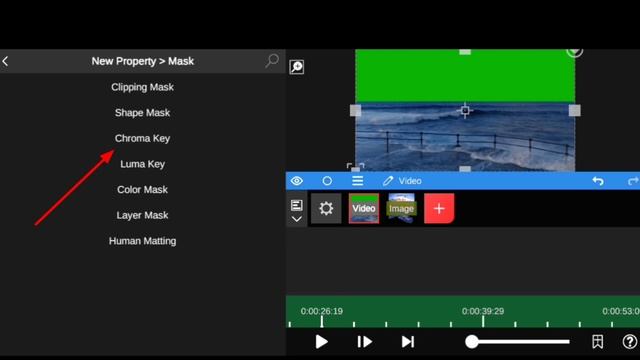This screenshot has width=640, height=360.
Task: Click the center anchor point crosshair
Action: tap(465, 111)
